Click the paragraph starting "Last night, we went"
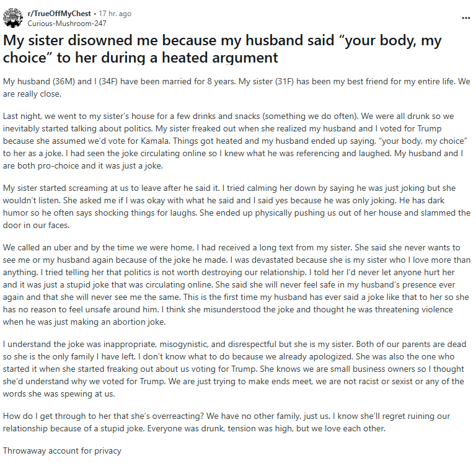Viewport: 476px width, 466px height. pos(236,141)
